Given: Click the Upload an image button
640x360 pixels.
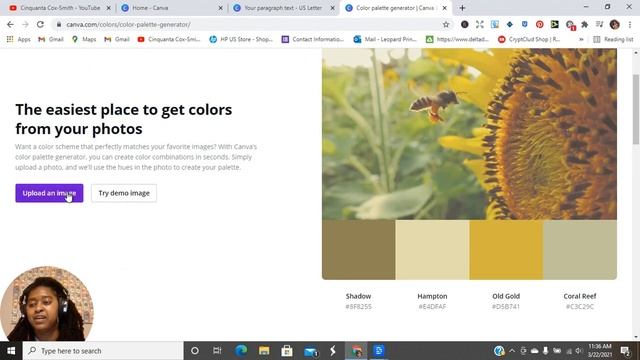Looking at the screenshot, I should pos(49,193).
